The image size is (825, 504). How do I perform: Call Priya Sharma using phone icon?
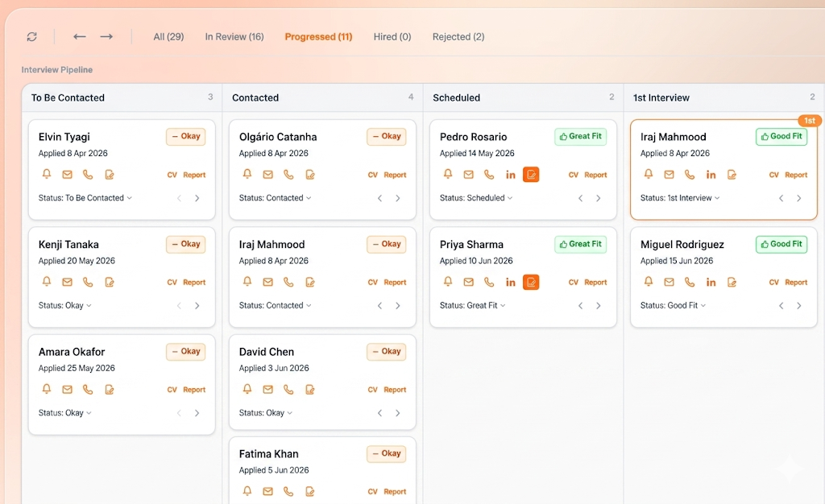[489, 283]
